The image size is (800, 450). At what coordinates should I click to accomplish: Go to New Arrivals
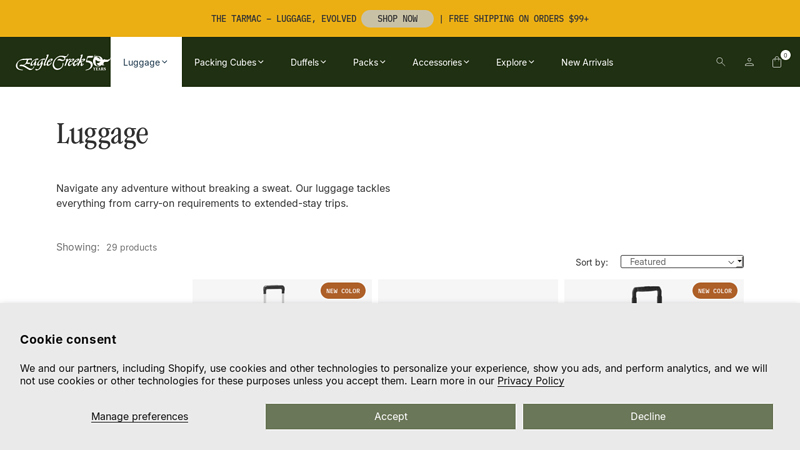click(587, 62)
